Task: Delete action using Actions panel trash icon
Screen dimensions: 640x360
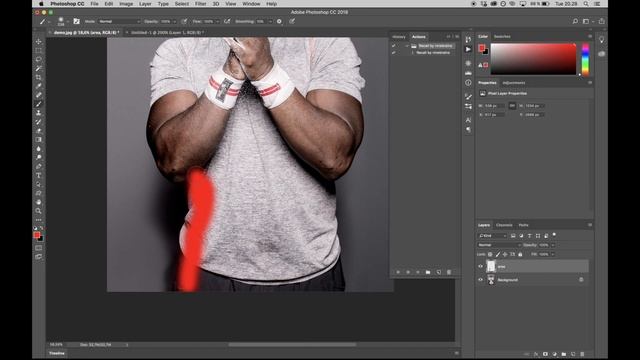Action: click(449, 272)
